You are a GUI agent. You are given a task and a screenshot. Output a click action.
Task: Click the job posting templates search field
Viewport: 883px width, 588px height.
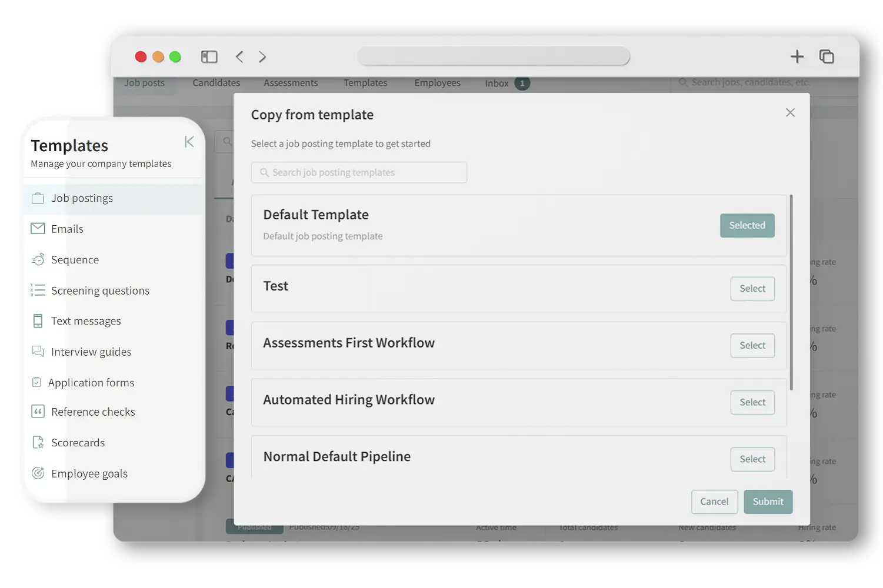359,172
